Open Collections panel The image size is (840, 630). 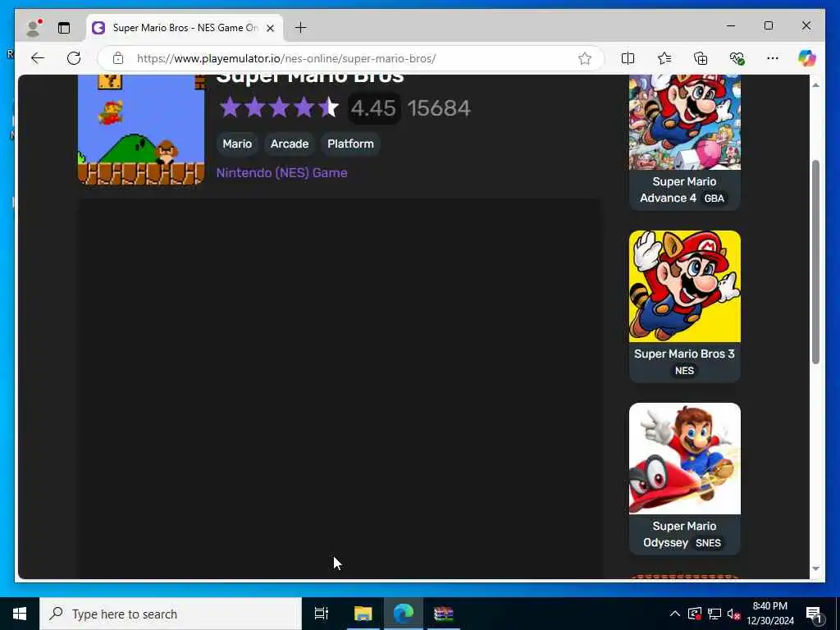701,58
